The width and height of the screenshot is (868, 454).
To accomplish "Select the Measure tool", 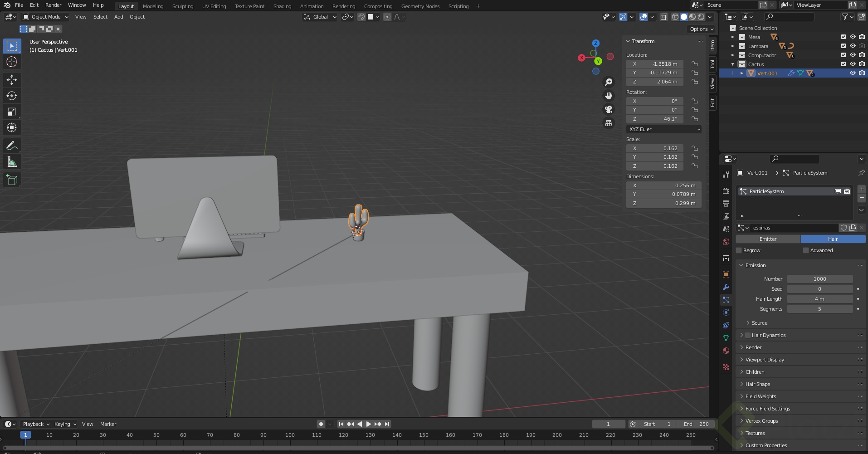I will click(x=12, y=162).
